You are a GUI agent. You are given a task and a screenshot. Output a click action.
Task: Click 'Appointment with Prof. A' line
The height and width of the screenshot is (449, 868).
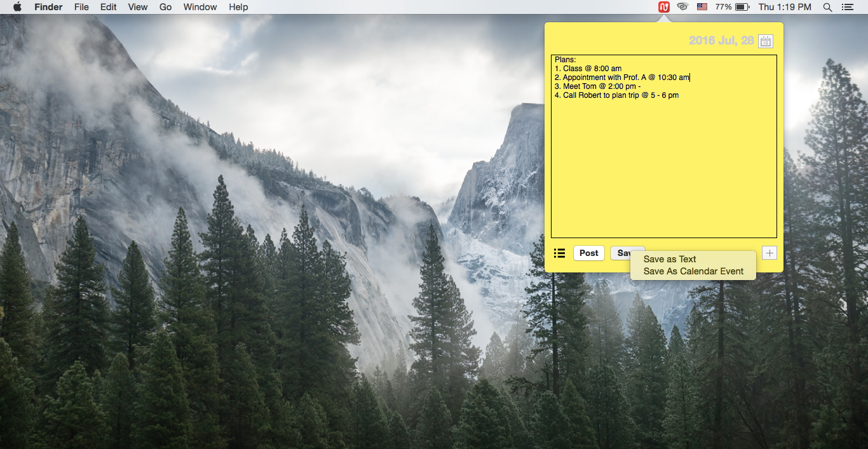point(622,77)
